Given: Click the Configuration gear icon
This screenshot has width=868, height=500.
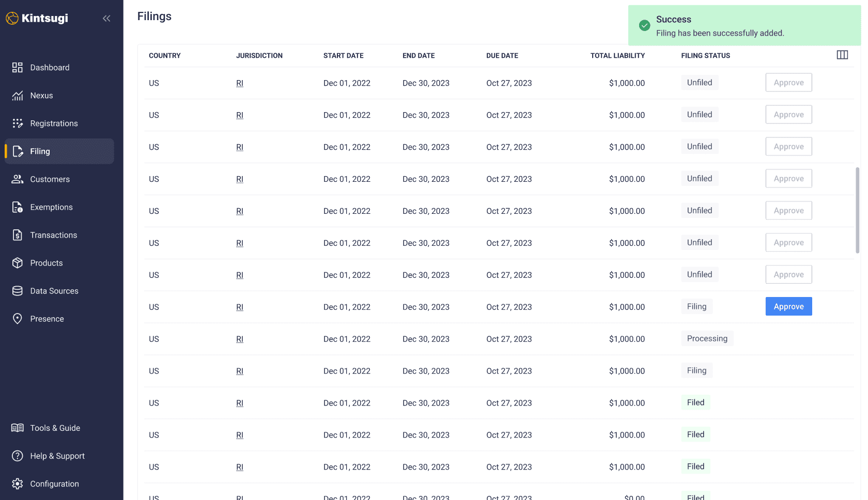Looking at the screenshot, I should (18, 483).
